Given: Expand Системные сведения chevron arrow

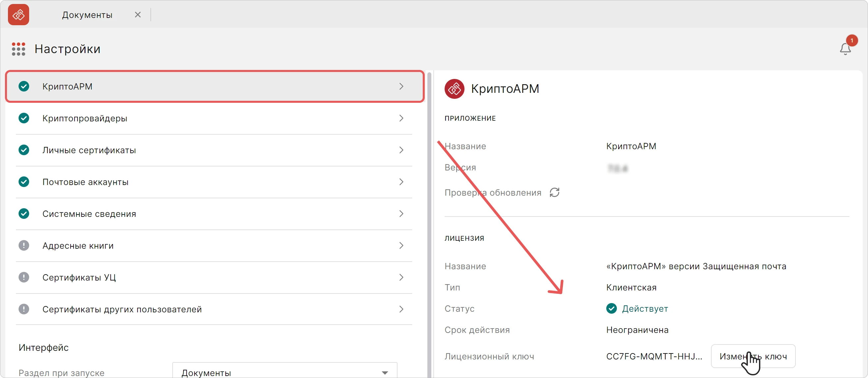Looking at the screenshot, I should coord(401,214).
